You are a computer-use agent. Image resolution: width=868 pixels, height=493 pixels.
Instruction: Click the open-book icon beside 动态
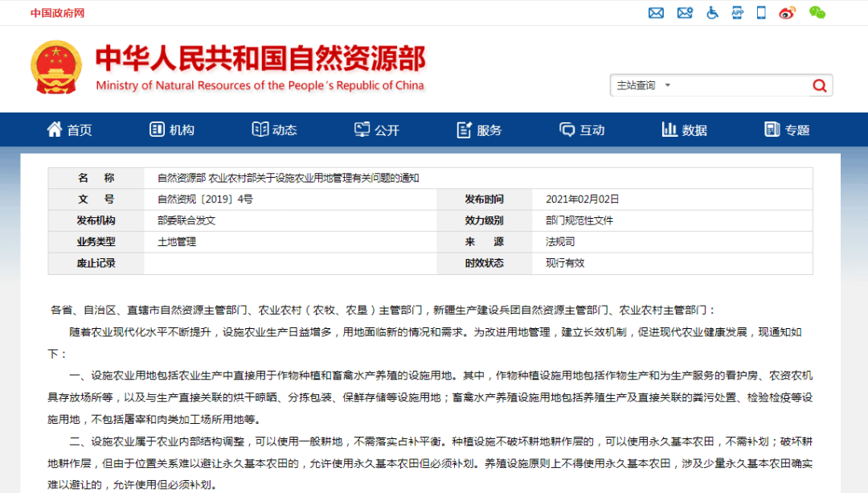coord(260,129)
